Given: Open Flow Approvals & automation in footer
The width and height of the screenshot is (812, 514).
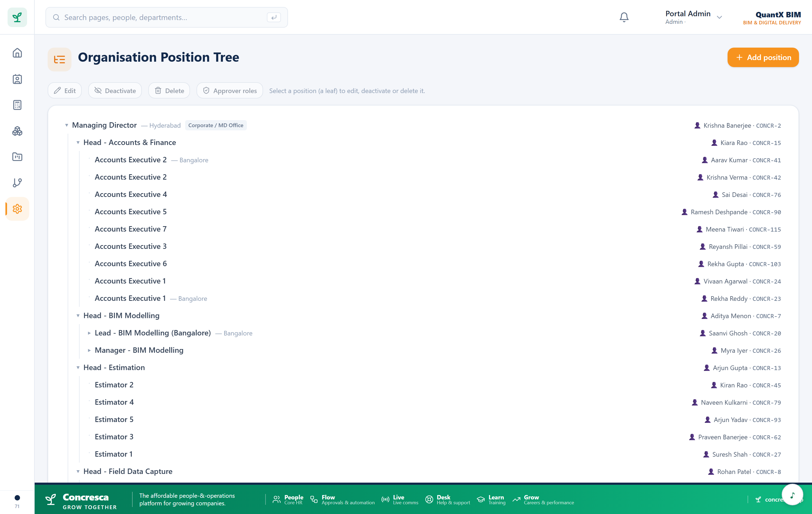Looking at the screenshot, I should [x=342, y=499].
